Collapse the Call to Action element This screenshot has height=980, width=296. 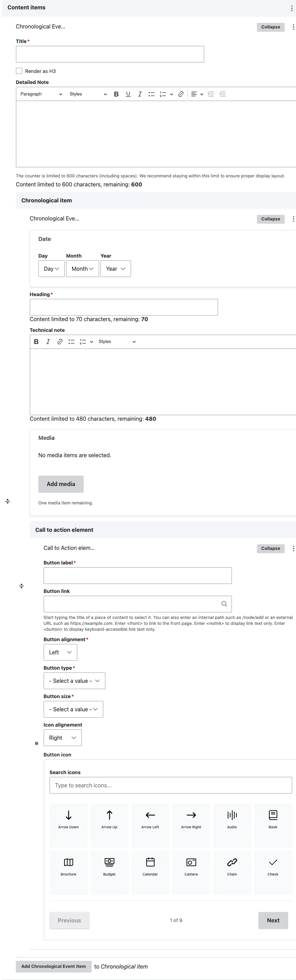(271, 548)
